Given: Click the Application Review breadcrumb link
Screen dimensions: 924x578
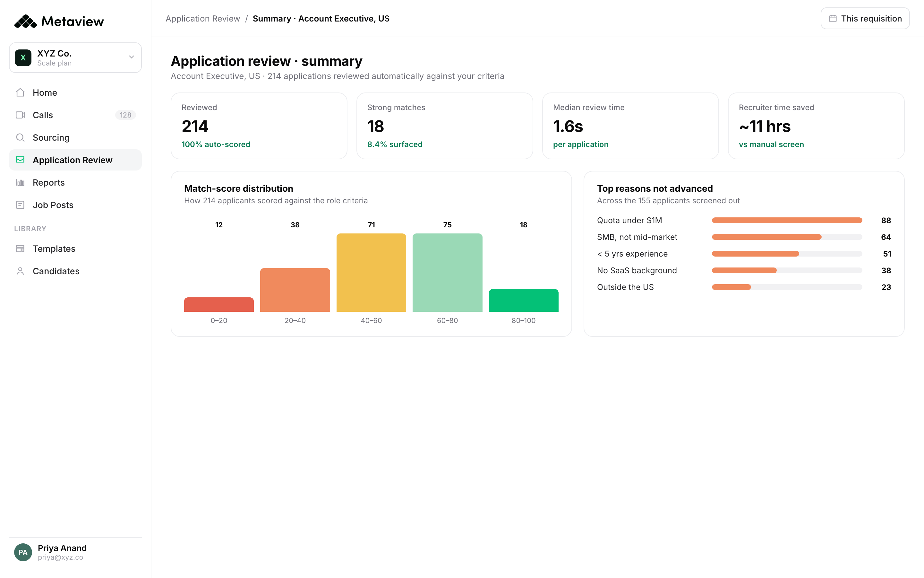Looking at the screenshot, I should click(x=203, y=18).
